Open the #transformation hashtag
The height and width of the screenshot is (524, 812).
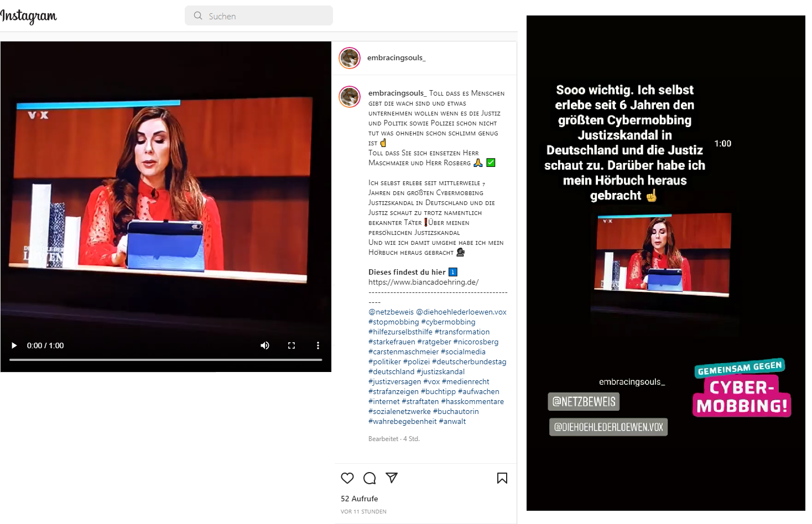(462, 332)
